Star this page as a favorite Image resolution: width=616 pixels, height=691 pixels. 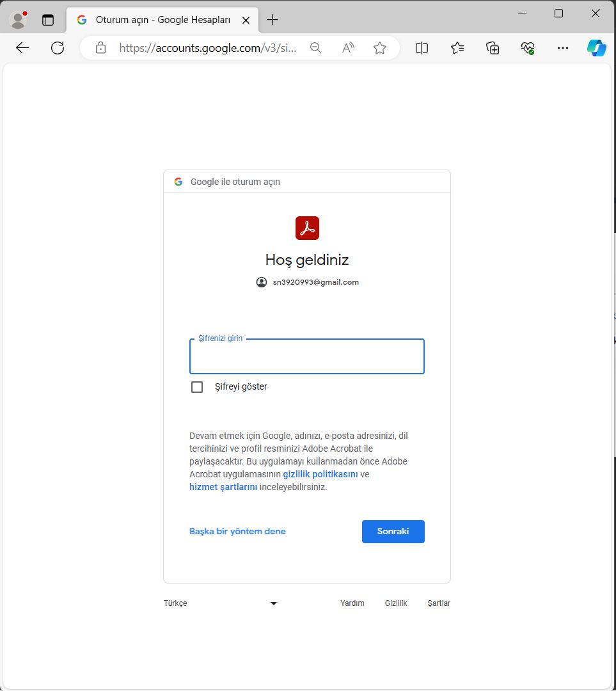380,47
